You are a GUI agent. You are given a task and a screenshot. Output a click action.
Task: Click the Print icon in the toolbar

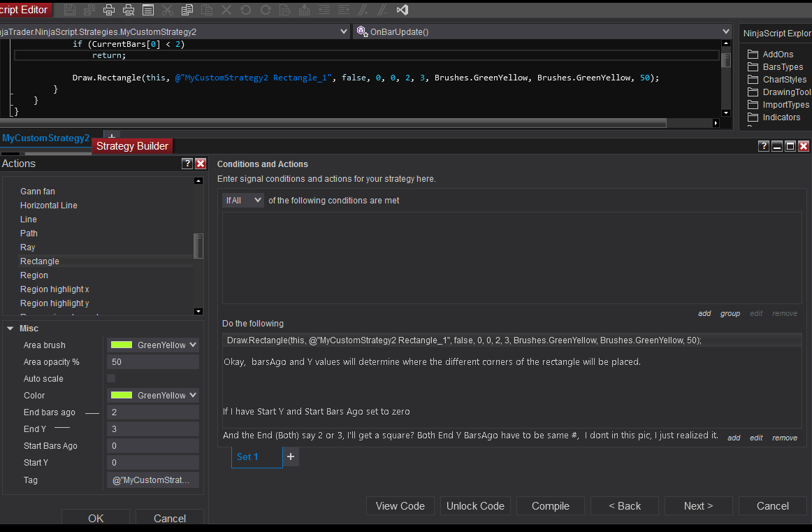(109, 10)
